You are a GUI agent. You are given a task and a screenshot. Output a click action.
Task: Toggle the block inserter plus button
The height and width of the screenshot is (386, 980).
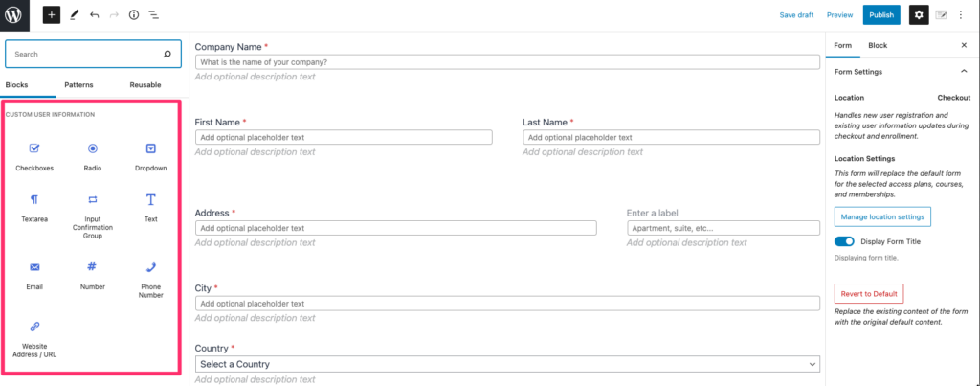pyautogui.click(x=52, y=15)
